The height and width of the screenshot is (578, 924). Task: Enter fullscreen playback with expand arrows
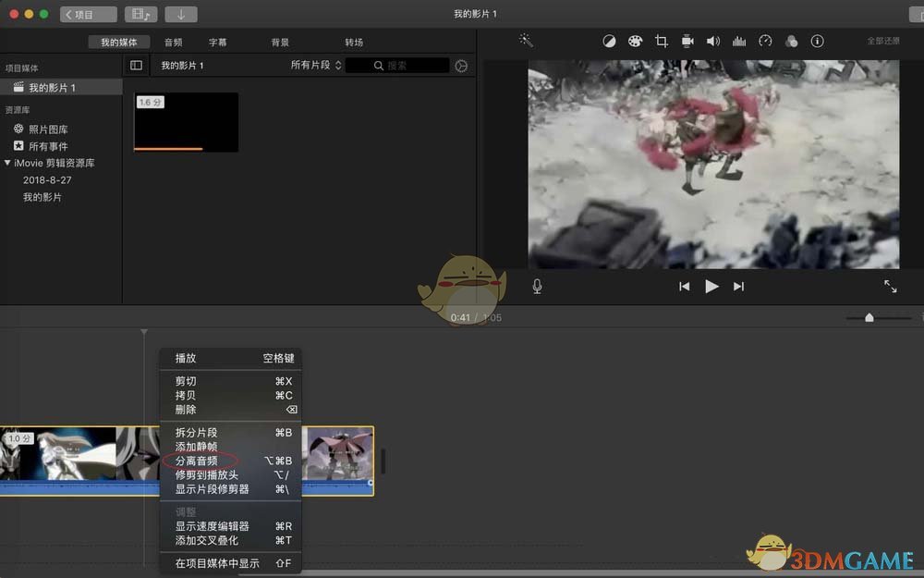click(x=891, y=286)
